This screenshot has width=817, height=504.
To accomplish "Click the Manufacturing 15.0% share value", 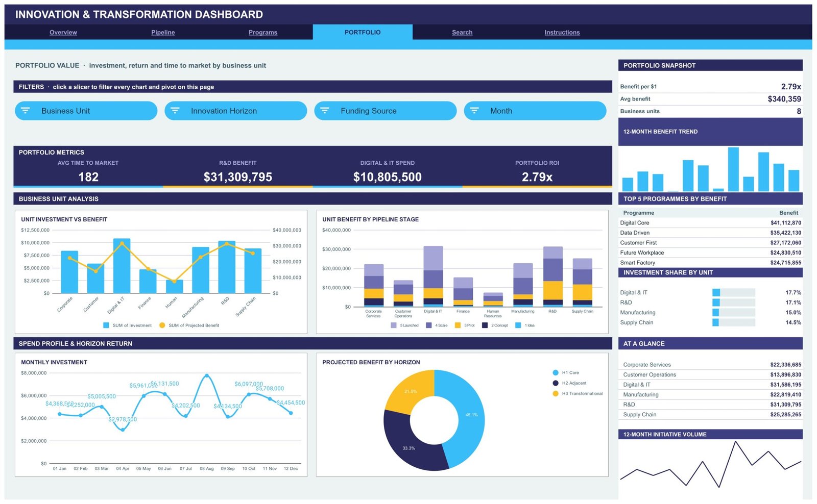I will [x=793, y=313].
